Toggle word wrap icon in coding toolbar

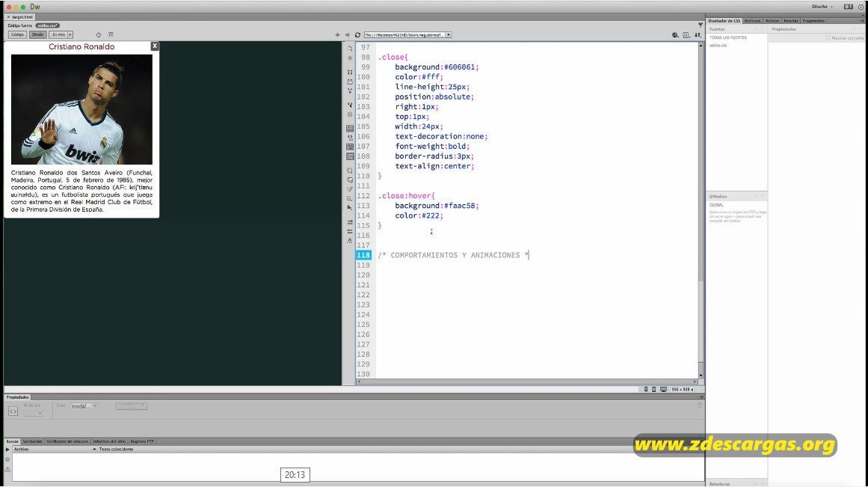[x=350, y=147]
